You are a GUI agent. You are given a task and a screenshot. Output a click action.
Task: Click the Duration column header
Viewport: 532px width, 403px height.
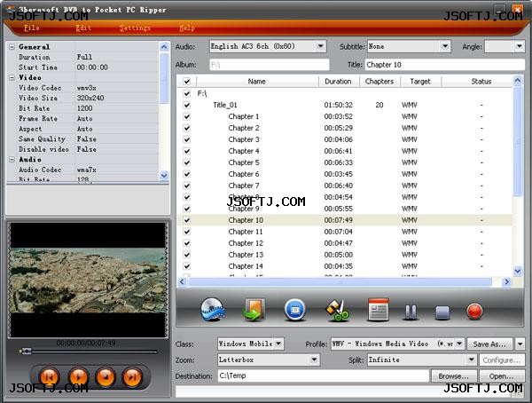[x=338, y=81]
